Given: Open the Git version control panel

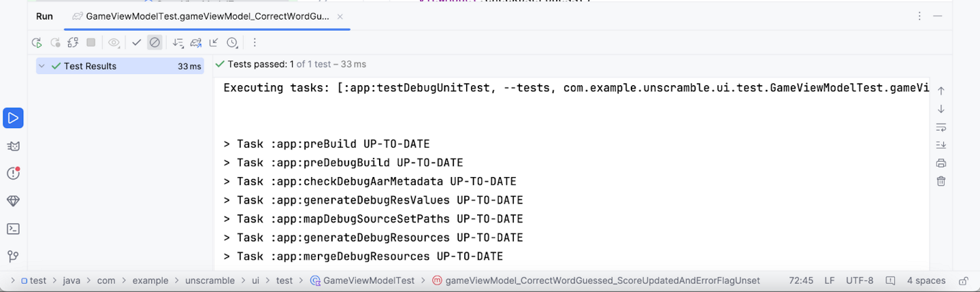Looking at the screenshot, I should click(13, 257).
